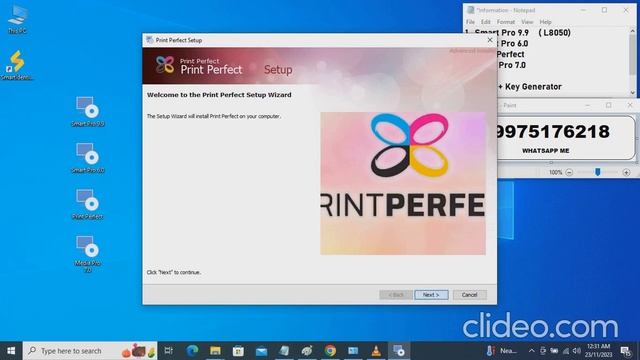
Task: Open File Explorer from taskbar
Action: point(216,351)
